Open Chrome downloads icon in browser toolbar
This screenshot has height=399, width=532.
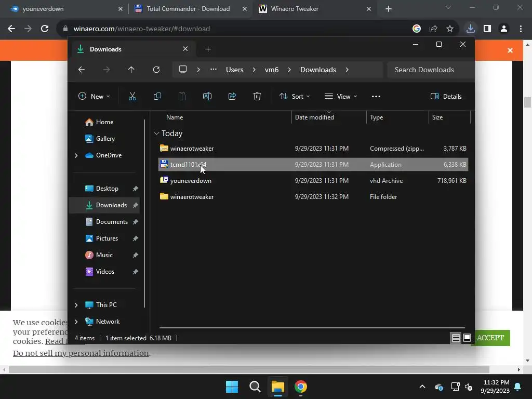[471, 29]
